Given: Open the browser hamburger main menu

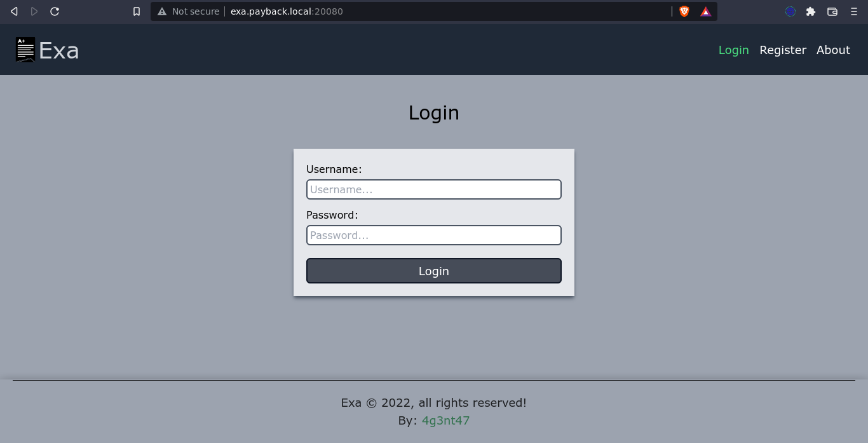Looking at the screenshot, I should coord(853,11).
